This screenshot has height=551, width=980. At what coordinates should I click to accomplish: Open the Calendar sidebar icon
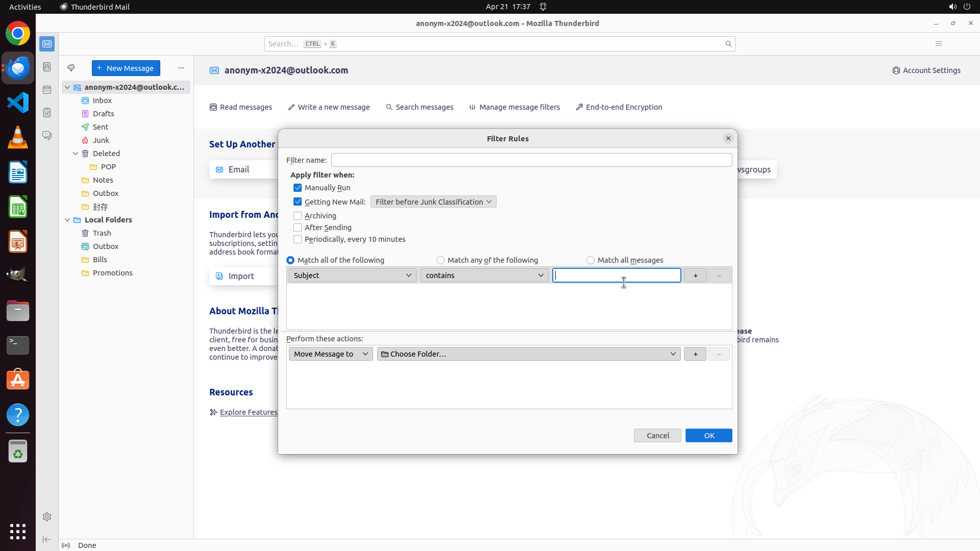(47, 90)
